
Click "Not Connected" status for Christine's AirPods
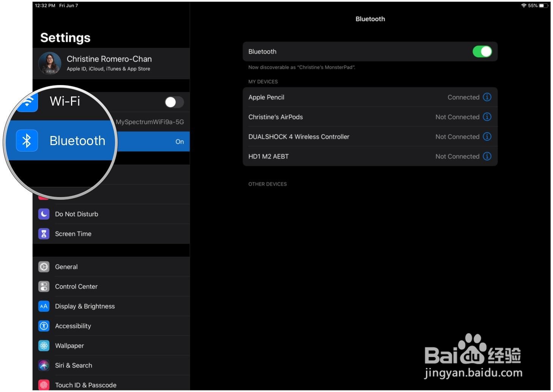[x=457, y=117]
